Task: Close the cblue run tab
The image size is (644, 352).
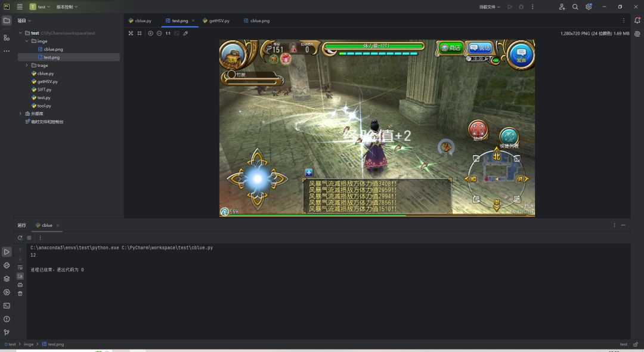Action: point(57,225)
